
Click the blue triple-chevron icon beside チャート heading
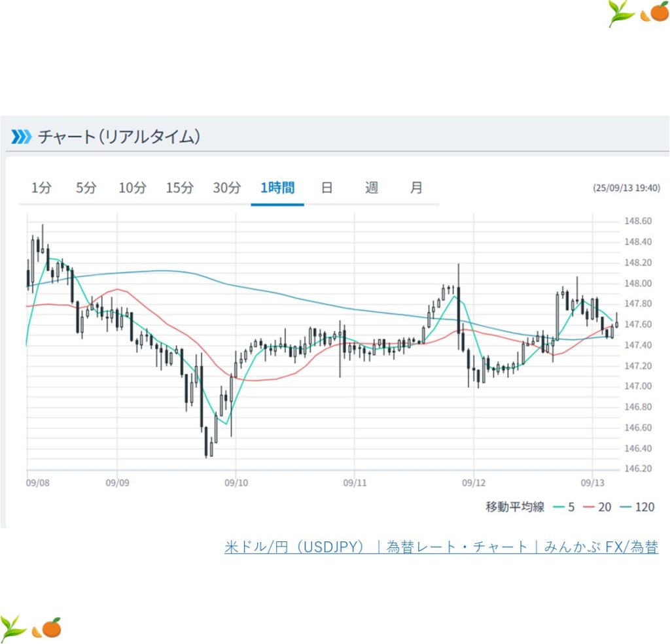(21, 137)
